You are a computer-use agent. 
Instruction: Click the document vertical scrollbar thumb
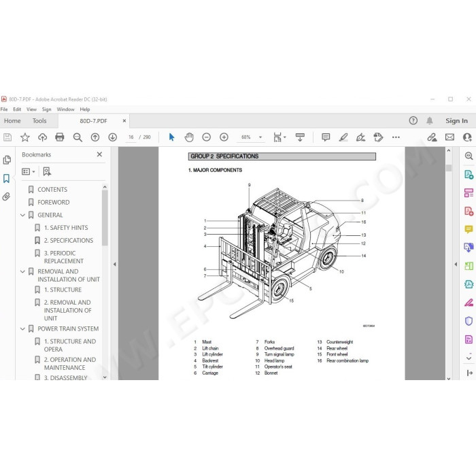pyautogui.click(x=449, y=168)
